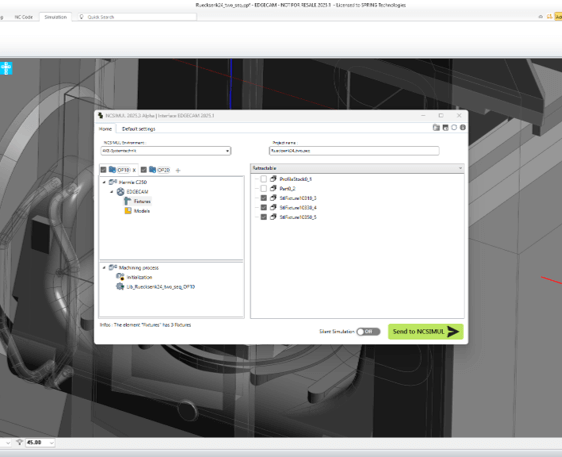Viewport: 562px width, 457px height.
Task: Select the Machining process tree label
Action: pyautogui.click(x=139, y=268)
